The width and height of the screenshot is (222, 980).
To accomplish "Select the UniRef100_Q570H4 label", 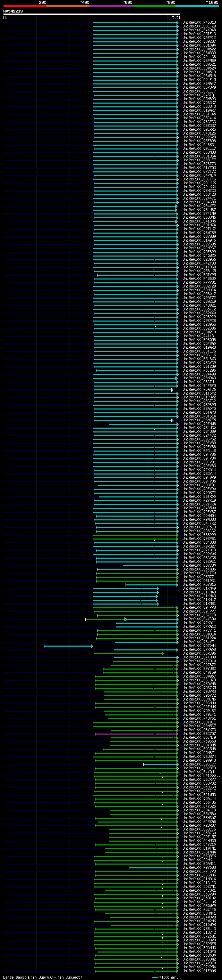I will click(199, 646).
